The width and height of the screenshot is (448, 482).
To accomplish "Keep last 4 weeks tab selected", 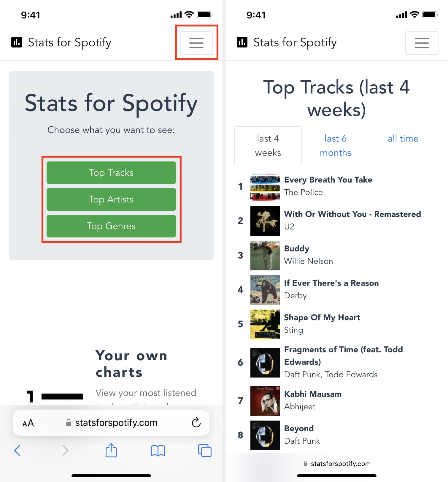I will pos(268,145).
